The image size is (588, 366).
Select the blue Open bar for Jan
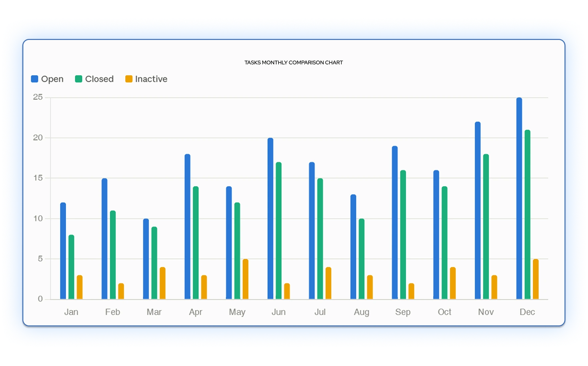(x=63, y=251)
